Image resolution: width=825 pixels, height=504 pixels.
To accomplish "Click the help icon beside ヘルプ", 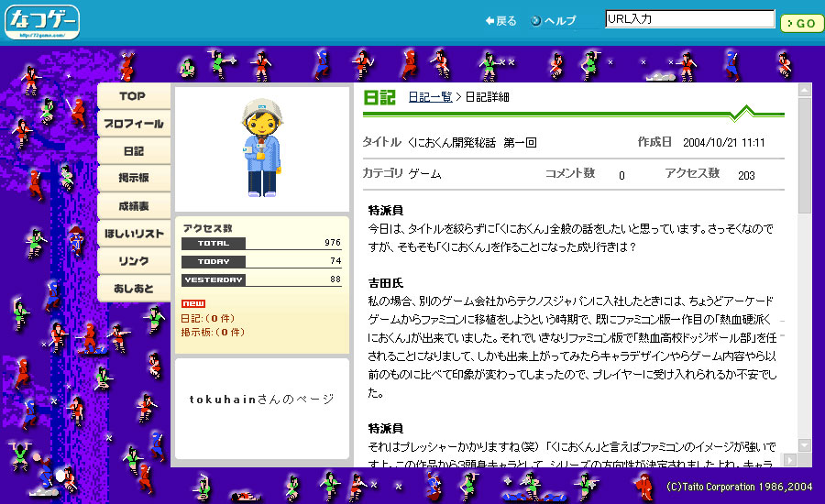I will click(x=535, y=21).
